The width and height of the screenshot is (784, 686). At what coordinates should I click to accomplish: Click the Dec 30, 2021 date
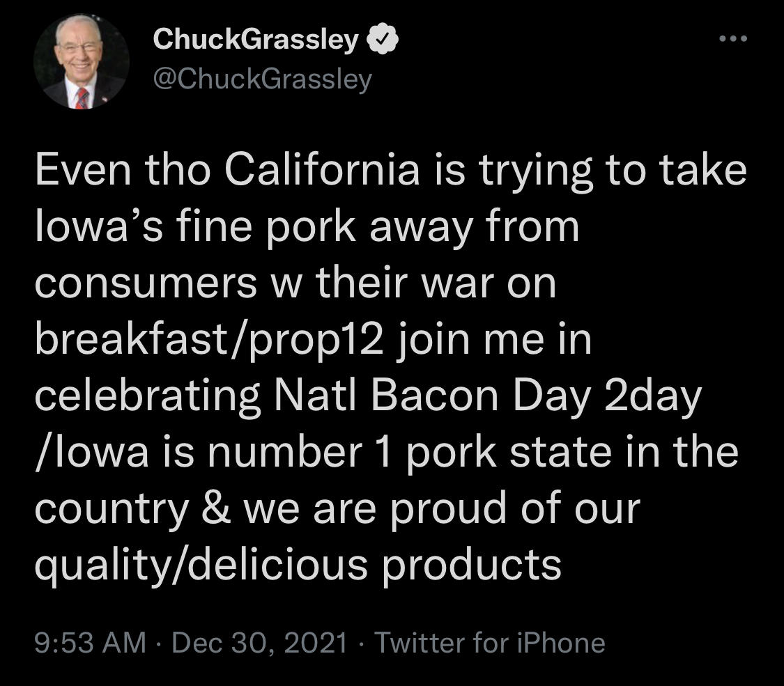coord(259,642)
